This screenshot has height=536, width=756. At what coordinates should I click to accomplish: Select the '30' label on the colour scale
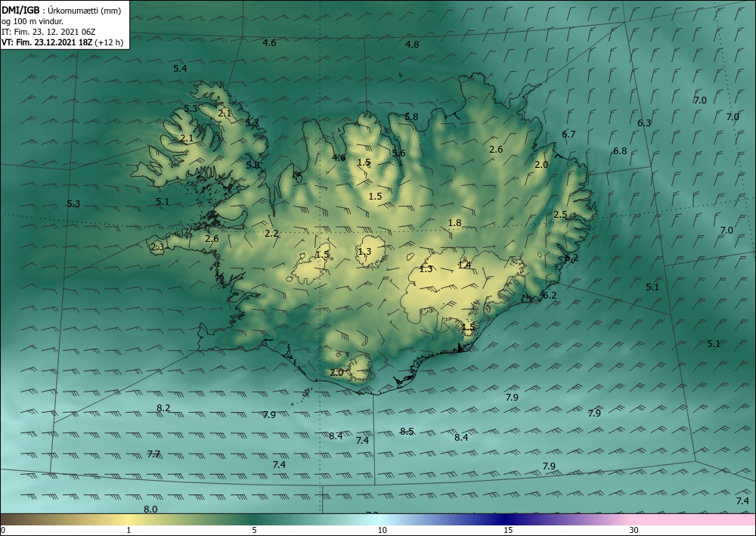click(x=634, y=530)
